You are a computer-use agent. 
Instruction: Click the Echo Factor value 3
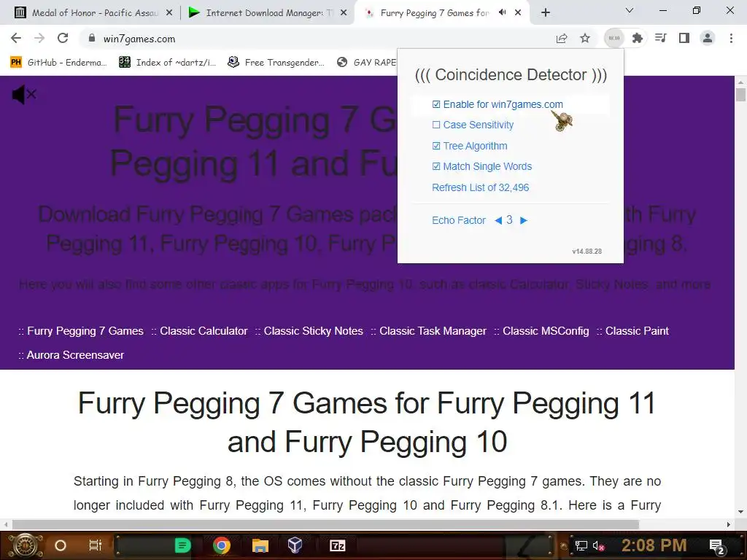tap(509, 219)
